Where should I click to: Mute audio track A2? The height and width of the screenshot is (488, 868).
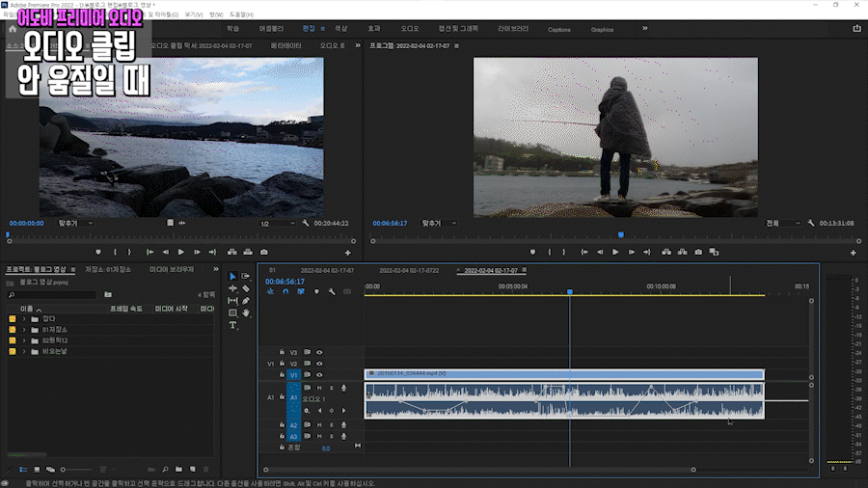point(319,425)
